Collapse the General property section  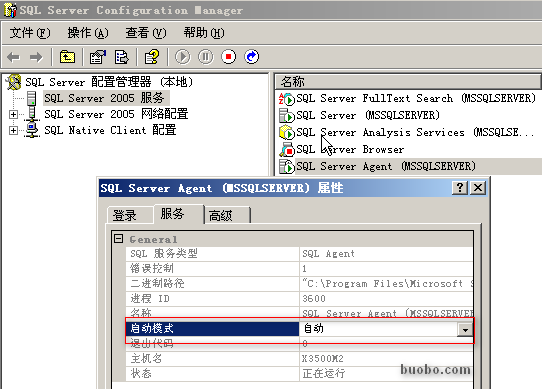[118, 239]
